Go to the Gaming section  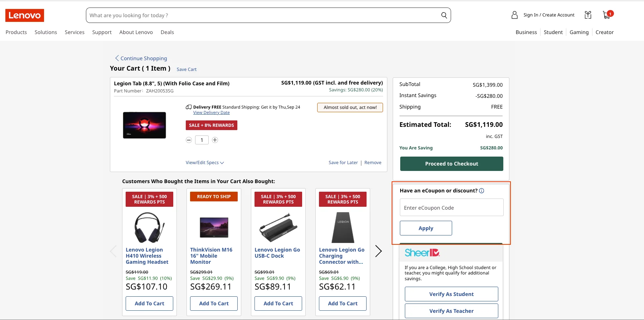[579, 32]
